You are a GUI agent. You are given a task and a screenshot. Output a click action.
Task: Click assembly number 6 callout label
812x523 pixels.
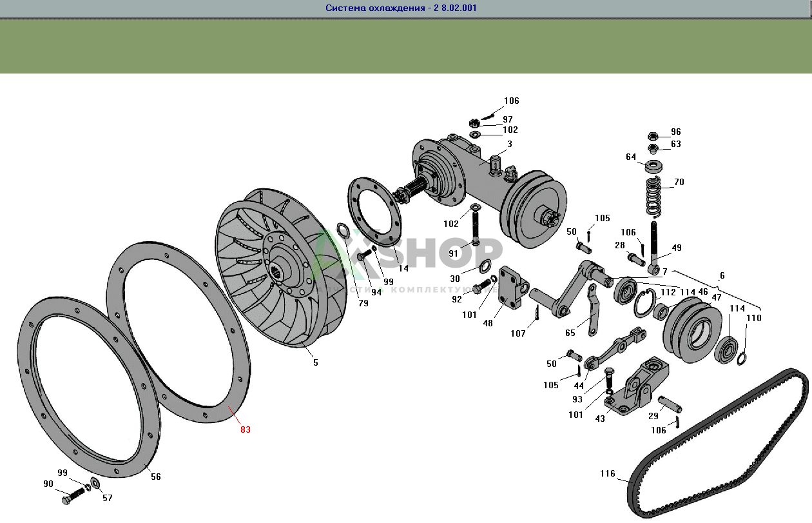[x=722, y=275]
